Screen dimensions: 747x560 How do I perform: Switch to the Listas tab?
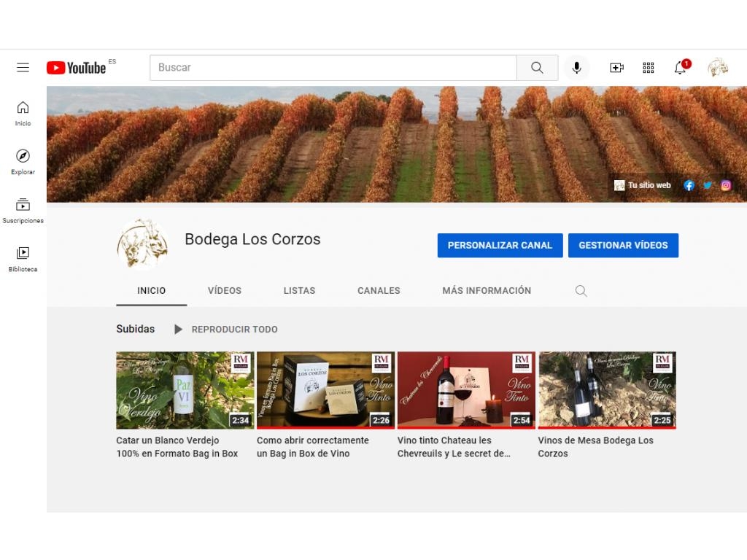[299, 290]
